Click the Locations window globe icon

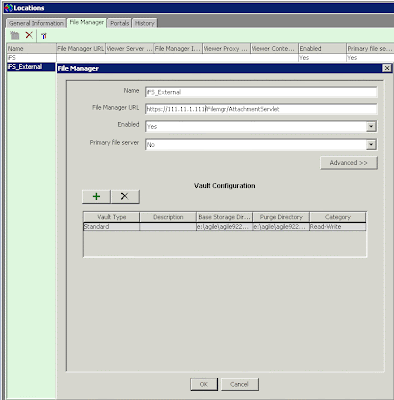click(8, 8)
